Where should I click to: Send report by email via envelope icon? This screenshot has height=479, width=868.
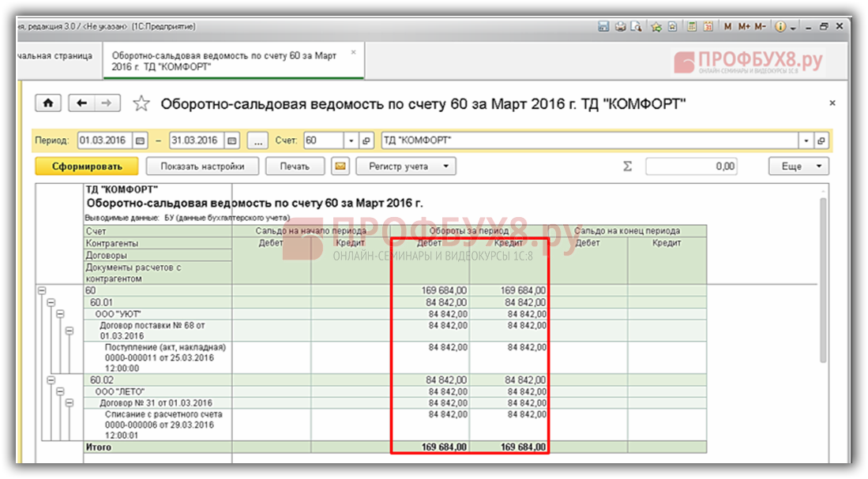(x=340, y=167)
